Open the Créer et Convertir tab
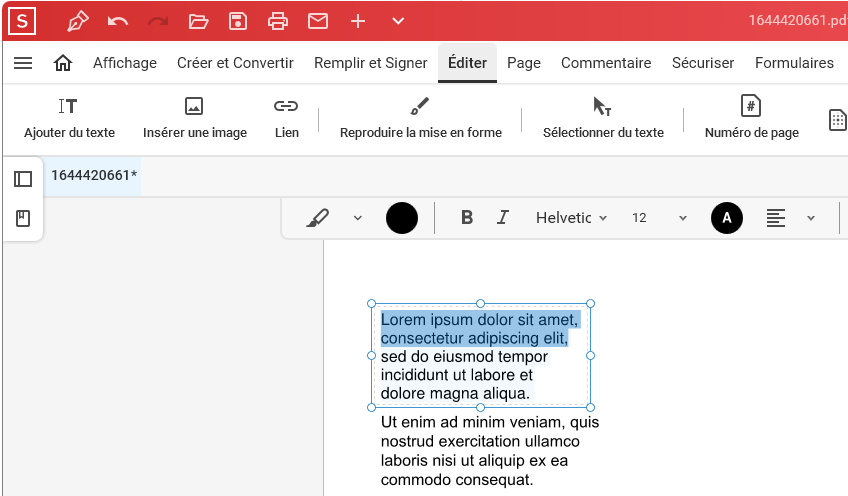This screenshot has width=848, height=496. point(235,63)
